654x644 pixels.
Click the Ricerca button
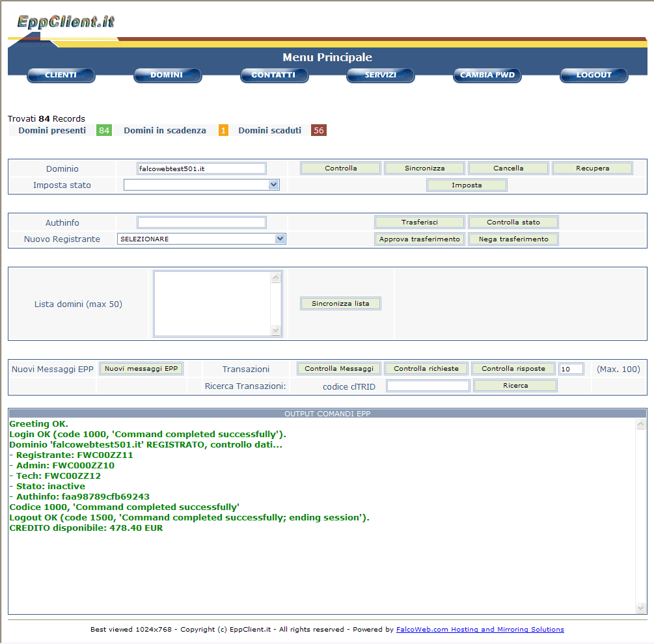click(x=515, y=386)
